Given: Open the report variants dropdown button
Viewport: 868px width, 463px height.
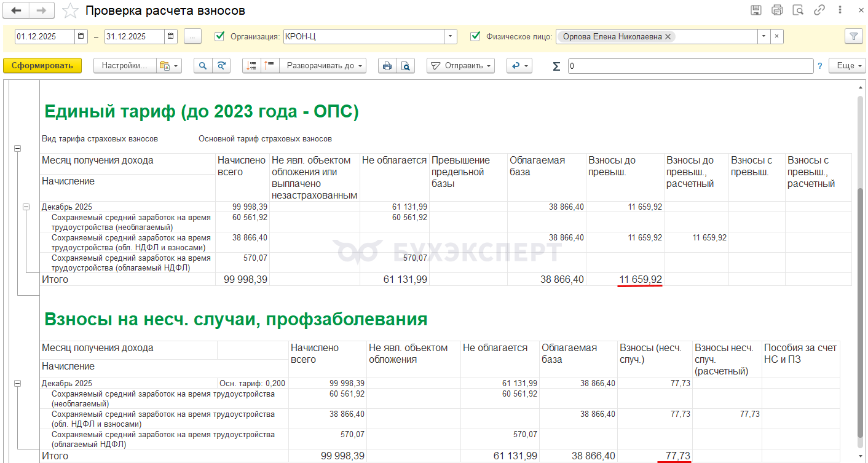Looking at the screenshot, I should (x=168, y=66).
